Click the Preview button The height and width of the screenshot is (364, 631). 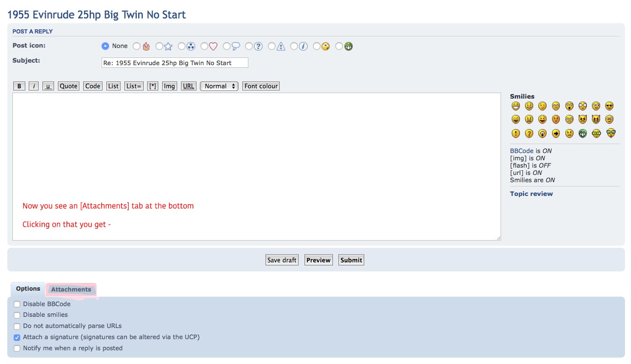[319, 260]
